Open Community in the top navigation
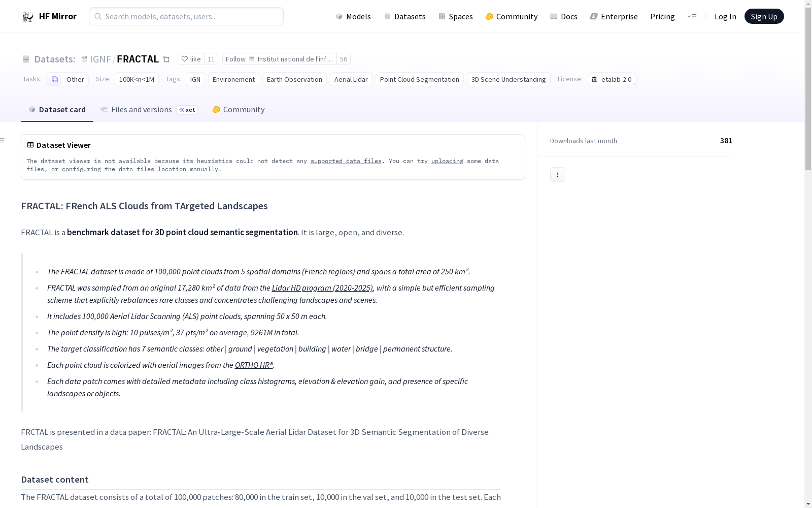This screenshot has height=508, width=812. click(x=512, y=16)
